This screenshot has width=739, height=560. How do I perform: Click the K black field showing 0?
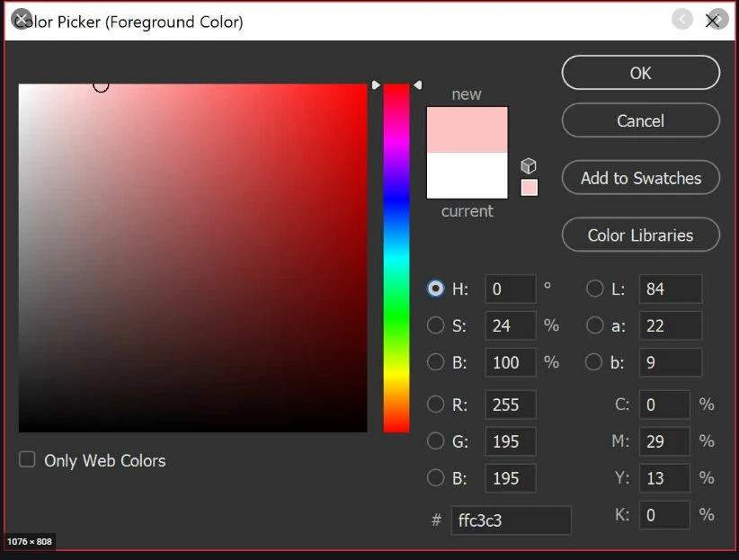pos(664,515)
